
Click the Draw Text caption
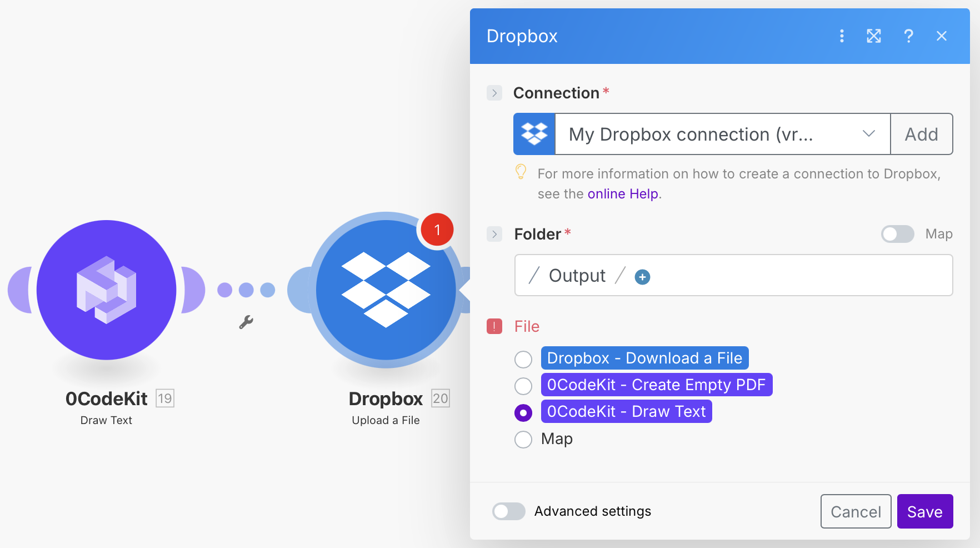tap(106, 421)
